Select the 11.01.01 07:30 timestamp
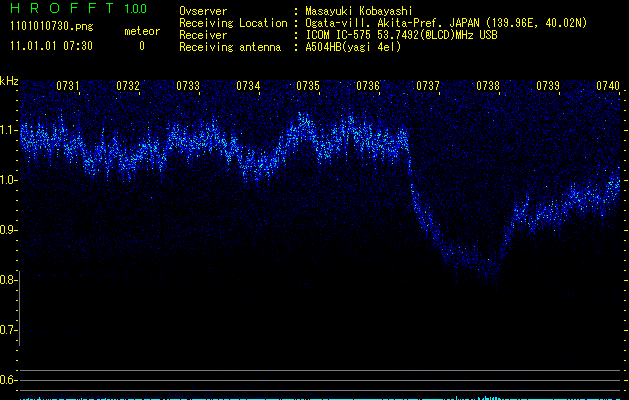The image size is (629, 400). pos(50,46)
